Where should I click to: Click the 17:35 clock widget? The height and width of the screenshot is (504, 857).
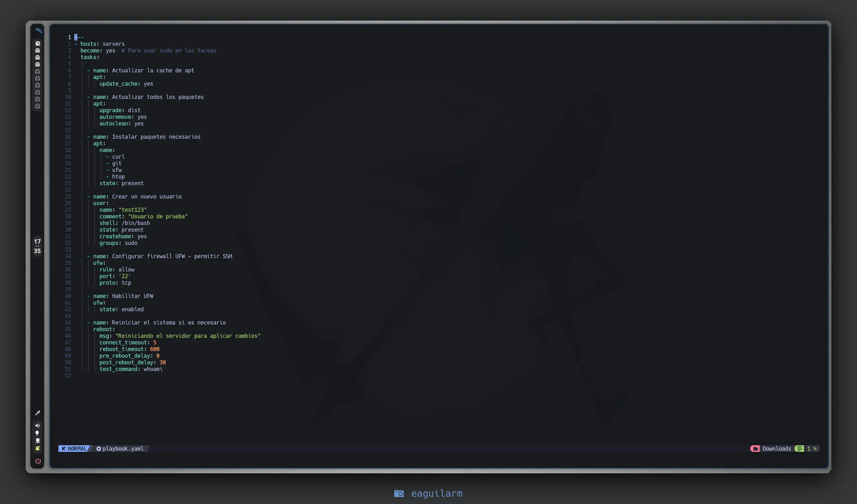click(x=37, y=246)
